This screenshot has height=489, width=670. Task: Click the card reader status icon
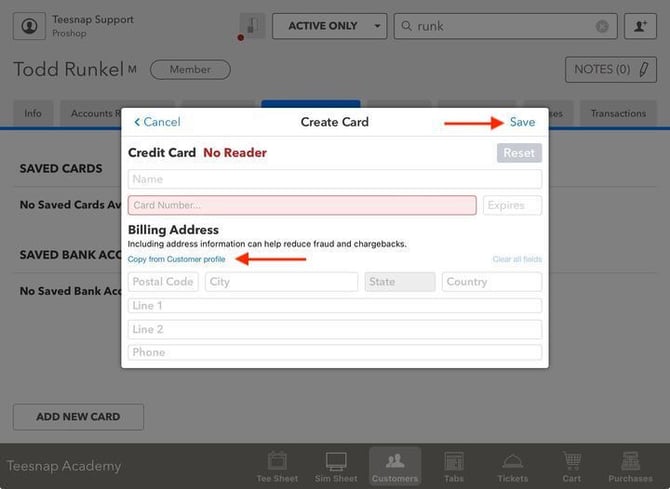[x=252, y=26]
